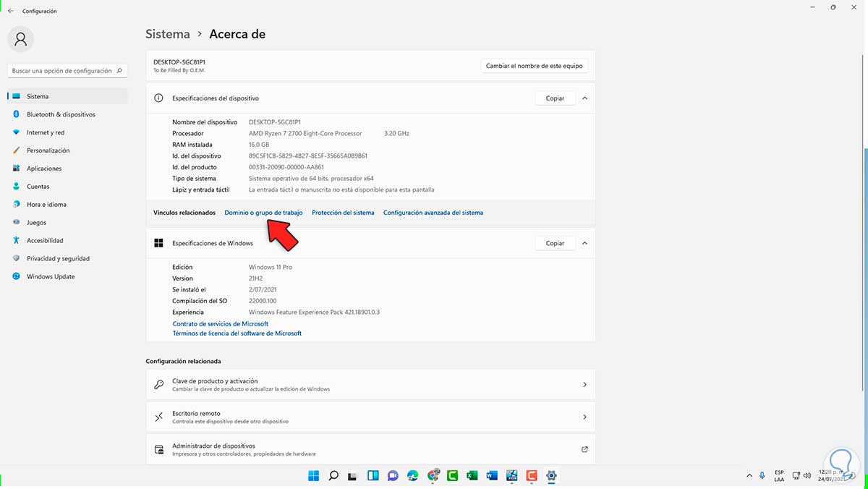Viewport: 868px width, 489px height.
Task: Click the back arrow in Configuración
Action: click(11, 11)
